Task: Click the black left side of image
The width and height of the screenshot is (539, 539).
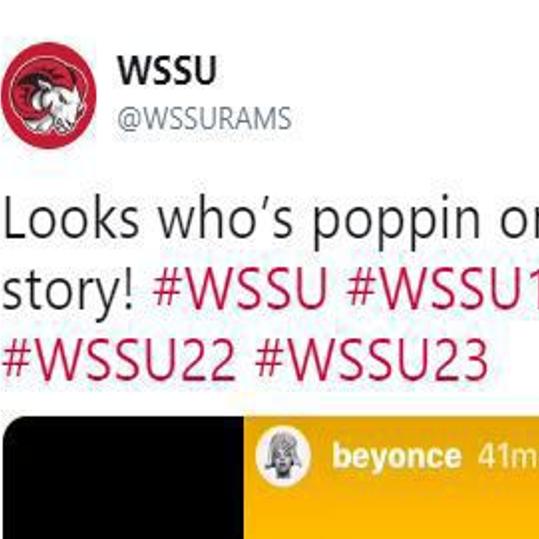Action: [123, 478]
